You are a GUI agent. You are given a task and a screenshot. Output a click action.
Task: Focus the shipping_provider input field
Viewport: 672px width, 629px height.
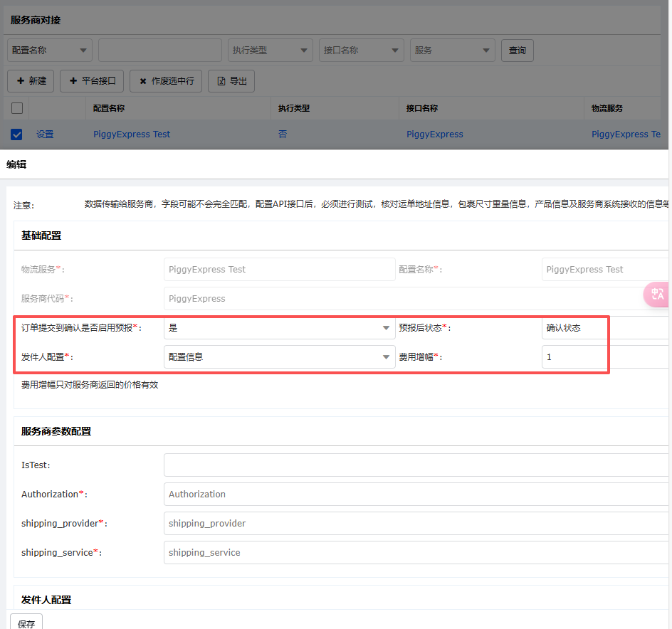pyautogui.click(x=416, y=523)
